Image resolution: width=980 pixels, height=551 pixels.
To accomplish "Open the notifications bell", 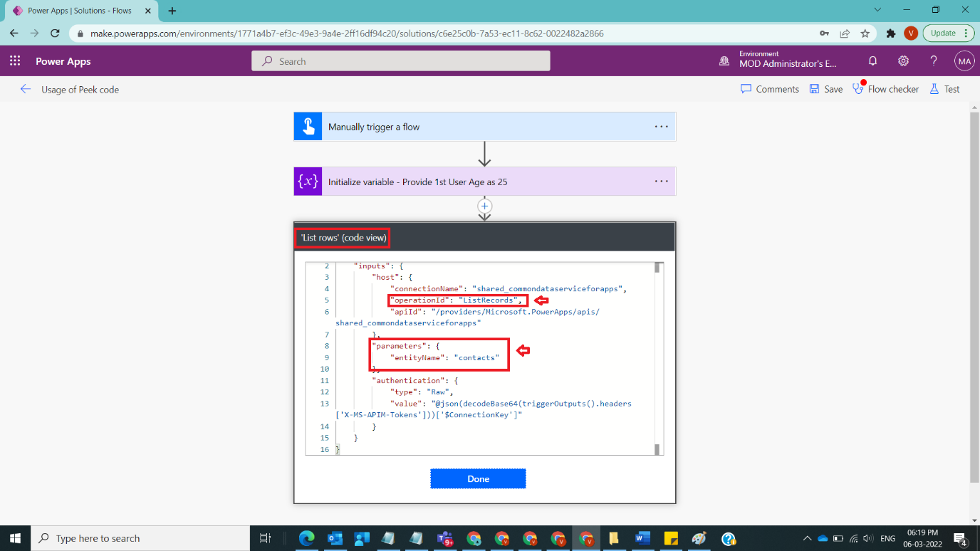I will click(872, 61).
